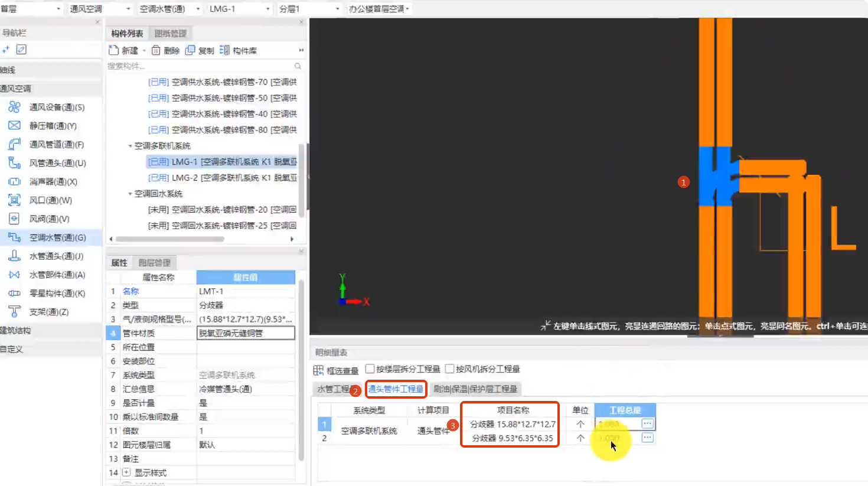The height and width of the screenshot is (486, 868).
Task: Open ellipsis button for 分歧器 15.88*12.7*12.7 row
Action: 647,423
